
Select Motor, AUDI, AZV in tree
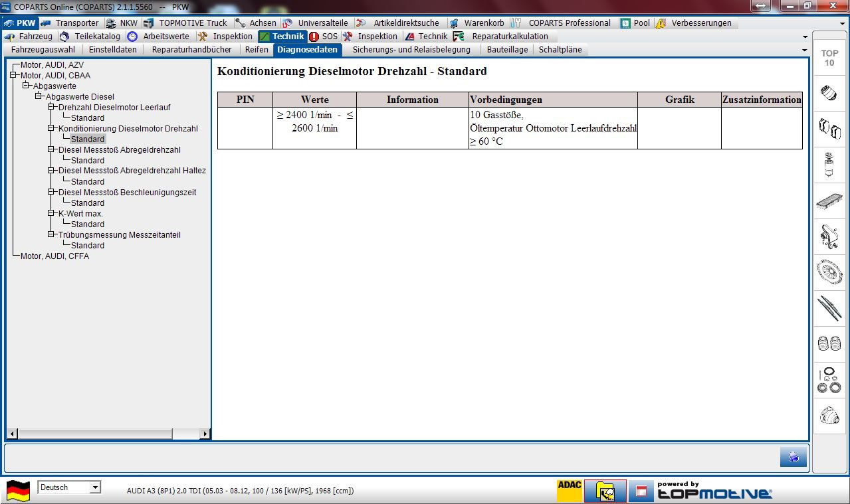click(x=52, y=65)
